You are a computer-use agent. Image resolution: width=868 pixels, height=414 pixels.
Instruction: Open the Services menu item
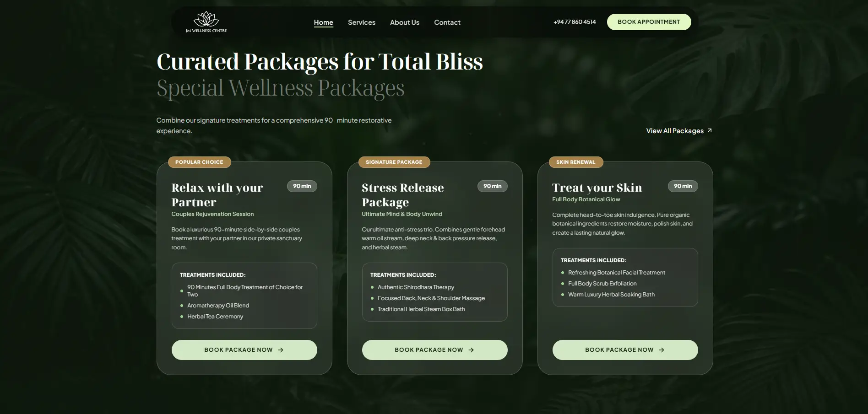pyautogui.click(x=362, y=22)
